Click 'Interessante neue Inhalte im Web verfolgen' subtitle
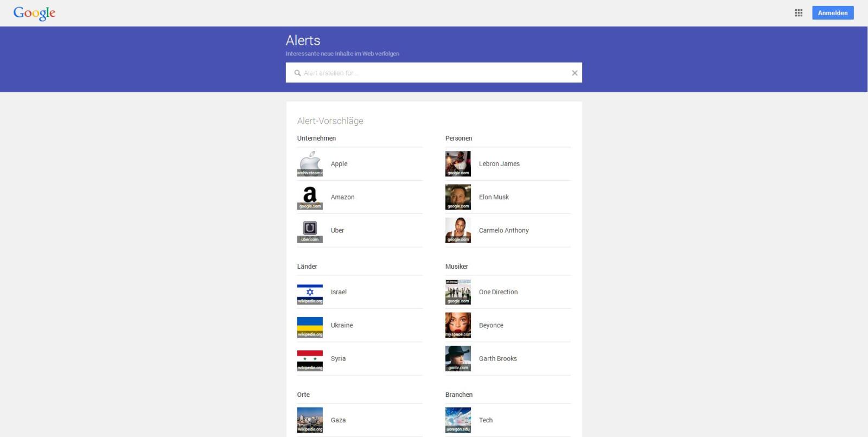The height and width of the screenshot is (437, 868). (x=342, y=54)
